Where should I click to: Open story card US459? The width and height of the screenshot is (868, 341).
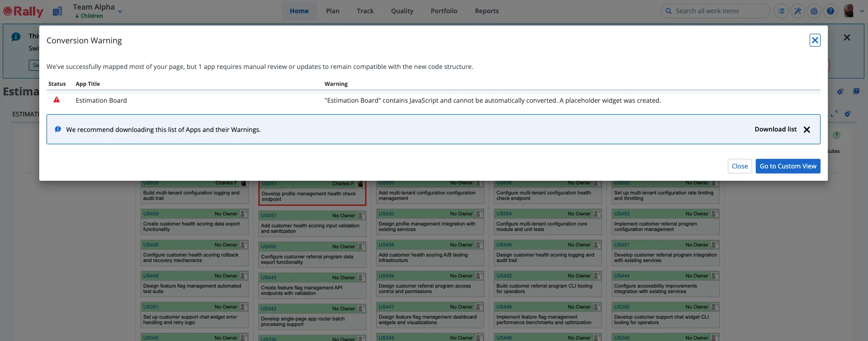point(151,214)
